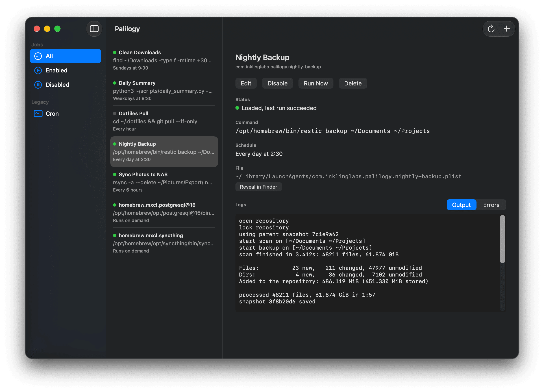Click the Disabled pause icon in sidebar
The width and height of the screenshot is (544, 392).
click(38, 85)
